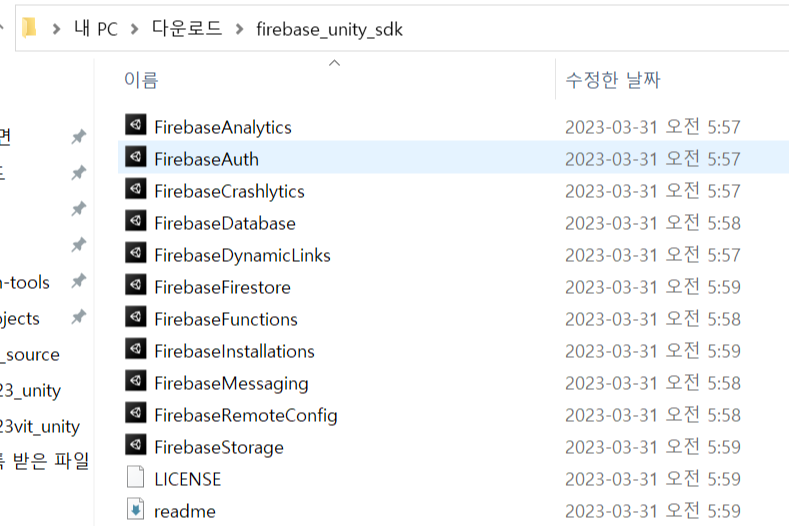Click the LICENSE blank file icon

[135, 477]
